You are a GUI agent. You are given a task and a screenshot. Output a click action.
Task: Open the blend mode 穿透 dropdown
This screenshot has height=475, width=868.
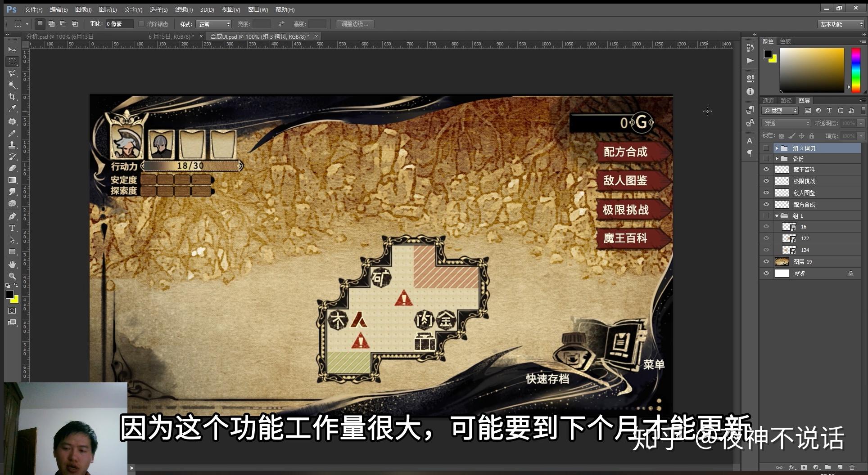[786, 123]
